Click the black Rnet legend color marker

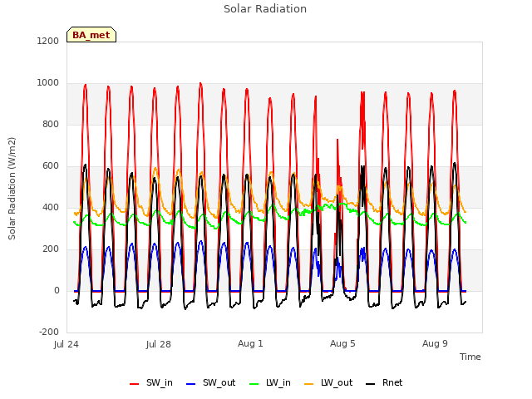[x=371, y=384]
